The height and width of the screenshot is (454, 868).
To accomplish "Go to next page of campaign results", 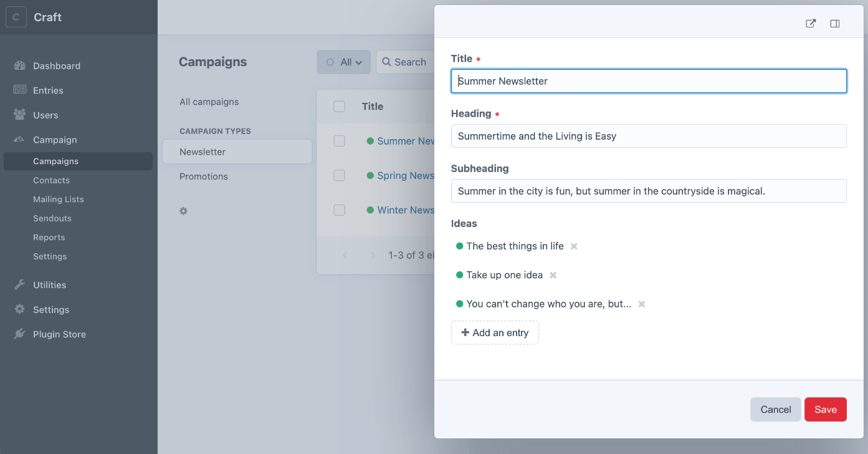I will 373,255.
